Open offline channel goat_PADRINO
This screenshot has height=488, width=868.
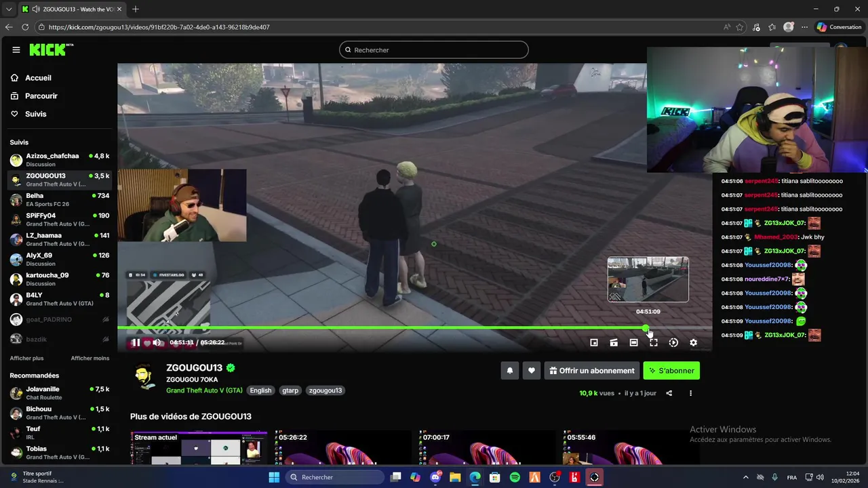click(60, 319)
